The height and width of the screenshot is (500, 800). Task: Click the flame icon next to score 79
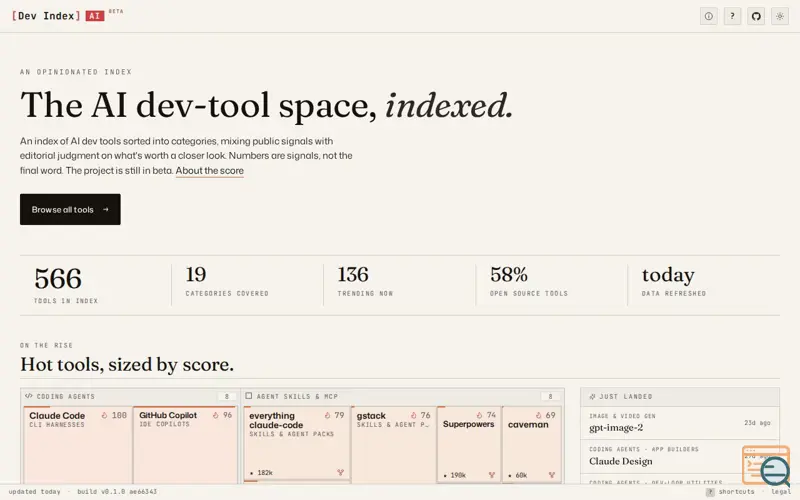pyautogui.click(x=328, y=415)
